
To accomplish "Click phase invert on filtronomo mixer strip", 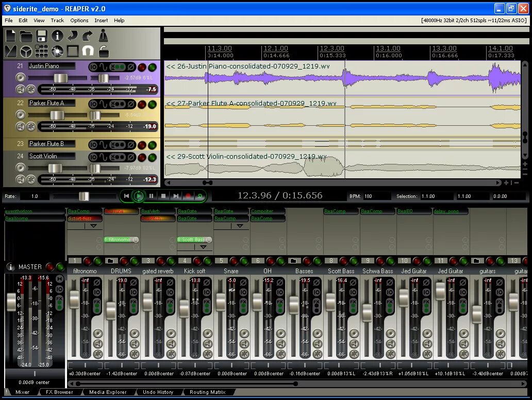I will (x=97, y=282).
